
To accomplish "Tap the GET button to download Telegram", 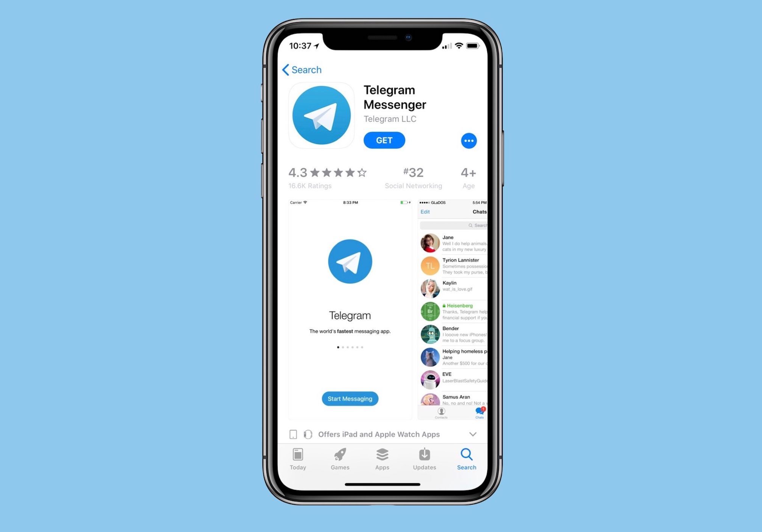I will coord(385,140).
